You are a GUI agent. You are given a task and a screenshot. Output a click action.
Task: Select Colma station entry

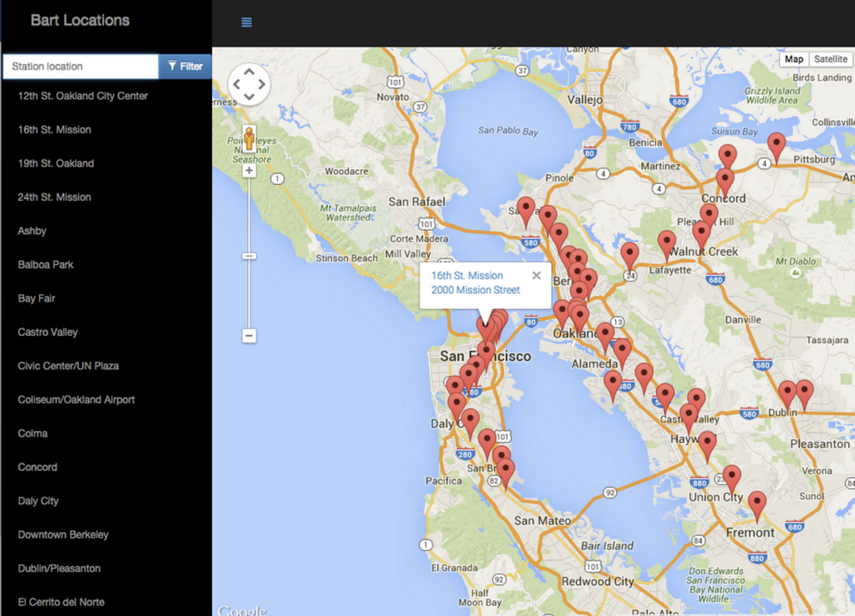coord(33,433)
